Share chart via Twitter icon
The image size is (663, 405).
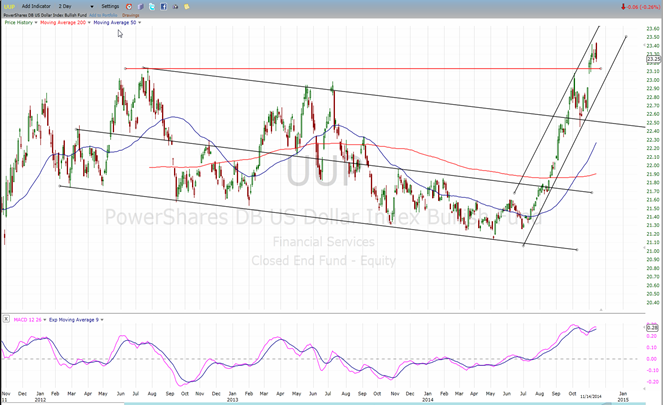(152, 7)
